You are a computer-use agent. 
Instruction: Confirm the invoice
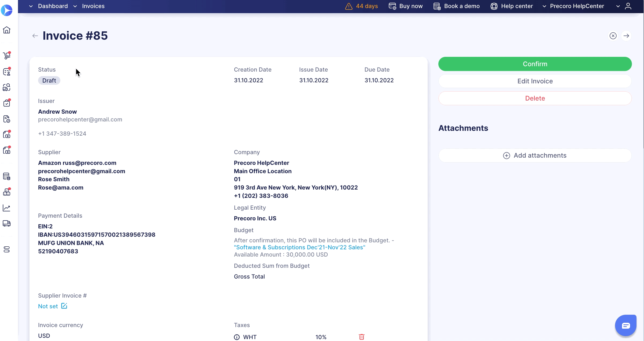click(535, 64)
